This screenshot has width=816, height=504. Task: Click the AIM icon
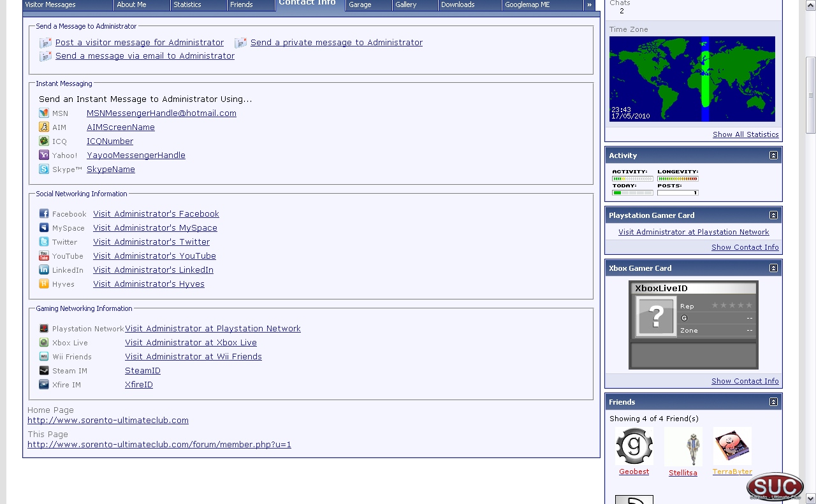pos(44,127)
